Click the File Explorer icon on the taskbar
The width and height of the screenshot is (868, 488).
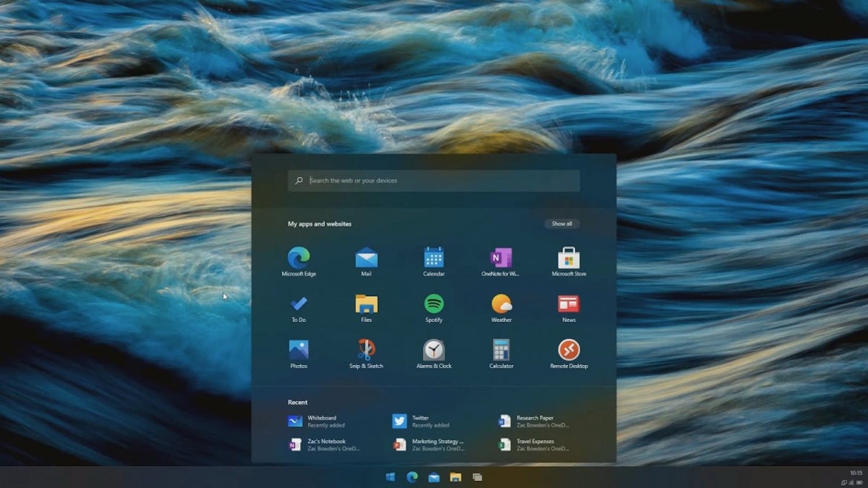(x=455, y=478)
